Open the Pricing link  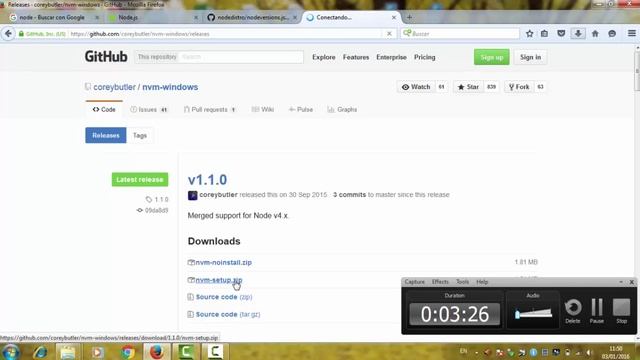(x=424, y=57)
